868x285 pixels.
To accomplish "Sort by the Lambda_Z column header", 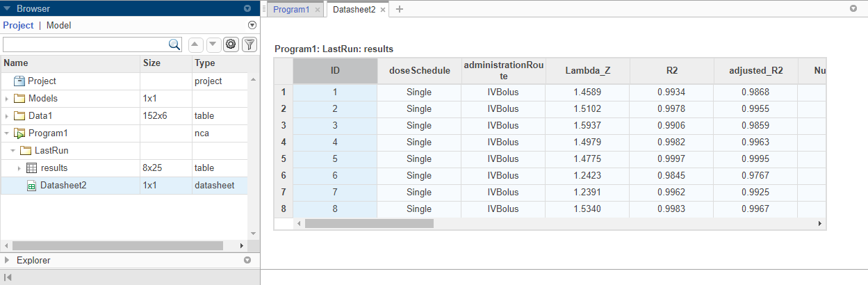I will point(587,70).
